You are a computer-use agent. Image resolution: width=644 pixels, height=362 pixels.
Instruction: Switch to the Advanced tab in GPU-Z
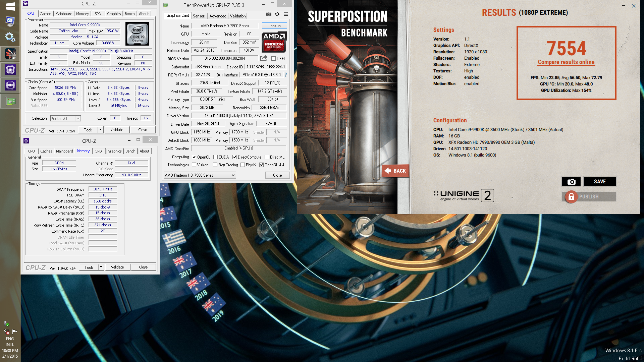218,16
